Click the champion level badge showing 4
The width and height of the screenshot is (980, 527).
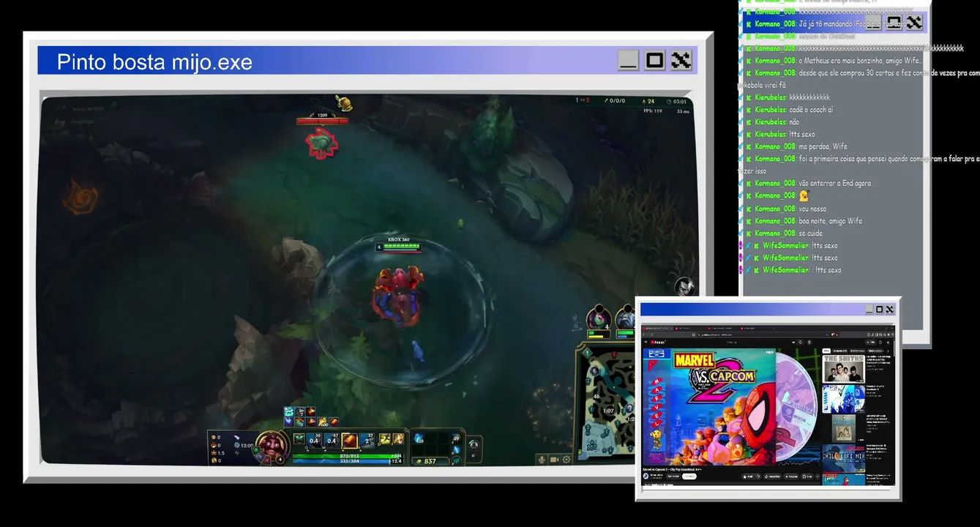coord(281,459)
